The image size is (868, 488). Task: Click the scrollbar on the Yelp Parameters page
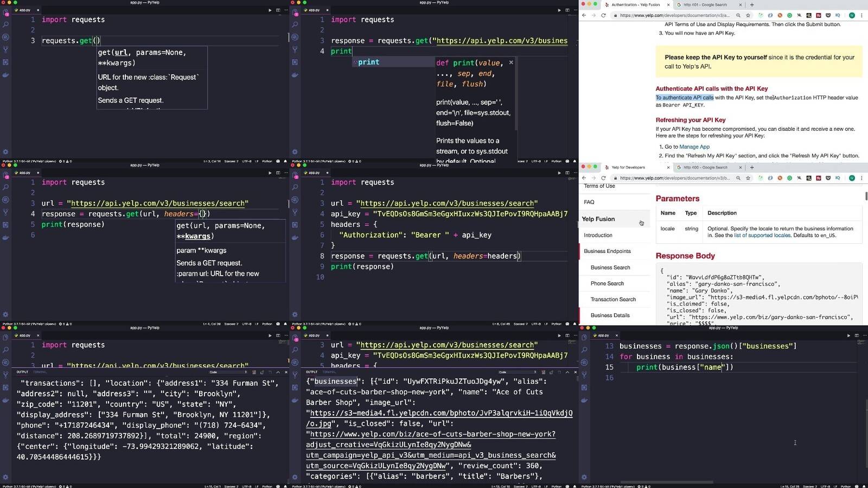[866, 196]
